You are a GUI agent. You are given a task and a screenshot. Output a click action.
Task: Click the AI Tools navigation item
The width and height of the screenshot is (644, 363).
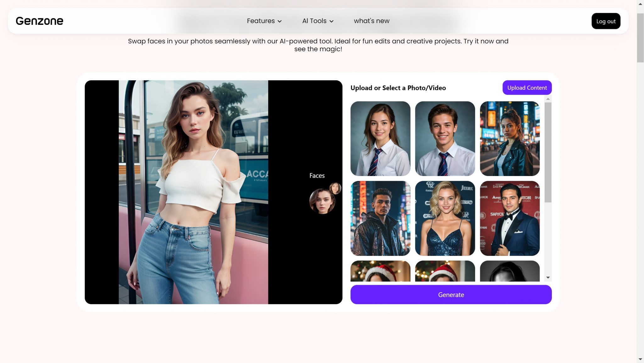click(314, 21)
